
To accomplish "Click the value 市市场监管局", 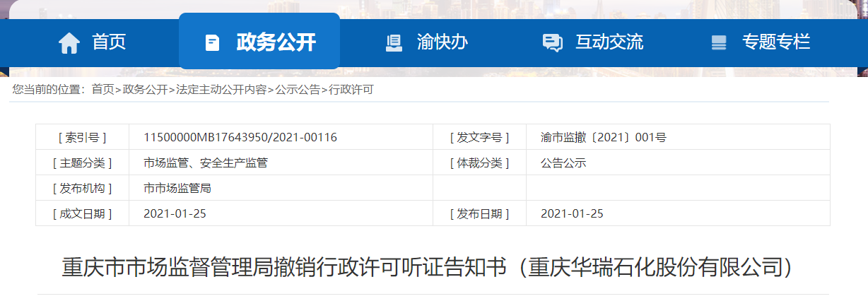I will (177, 188).
